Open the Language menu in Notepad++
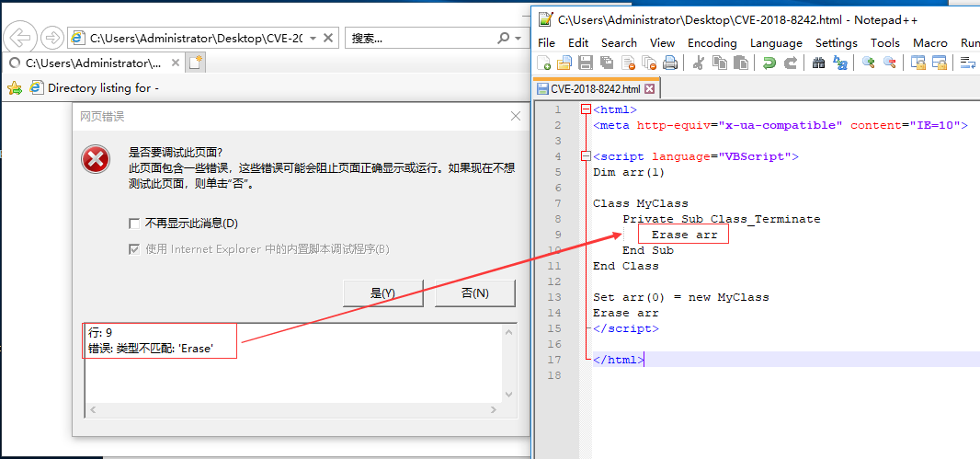The height and width of the screenshot is (459, 980). click(x=775, y=42)
